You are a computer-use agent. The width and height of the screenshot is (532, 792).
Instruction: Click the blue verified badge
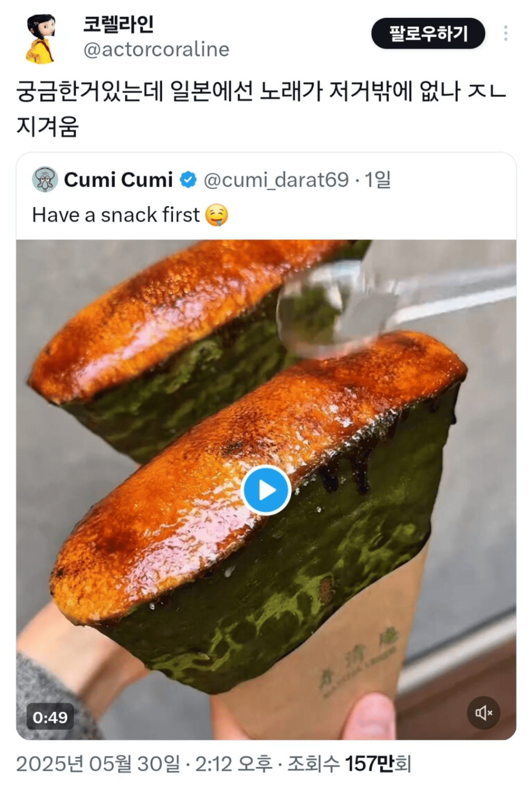pyautogui.click(x=188, y=180)
